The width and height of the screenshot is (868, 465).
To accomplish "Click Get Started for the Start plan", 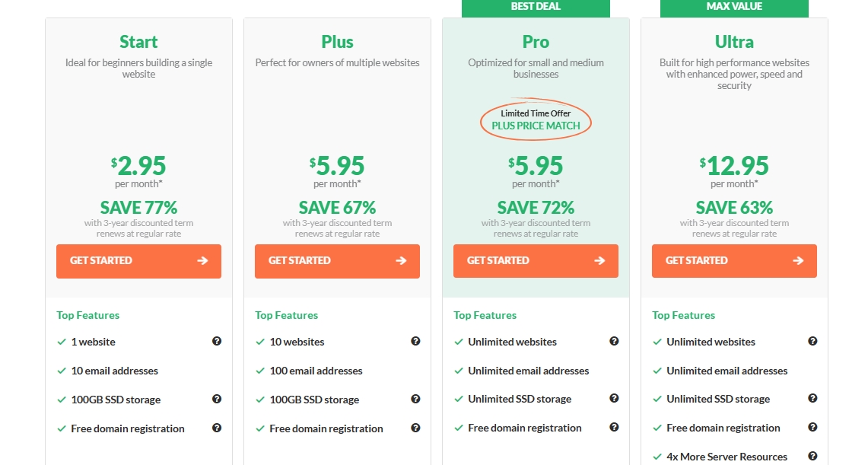I will 138,261.
